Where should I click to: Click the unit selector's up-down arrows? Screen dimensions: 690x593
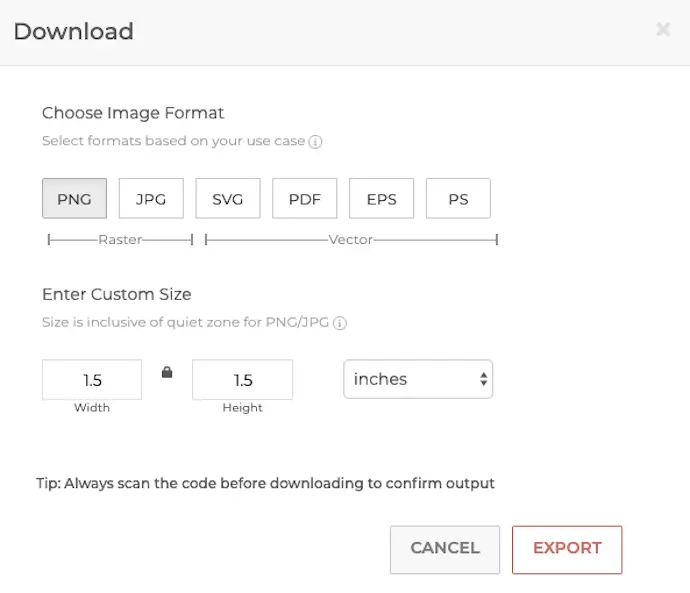(484, 379)
